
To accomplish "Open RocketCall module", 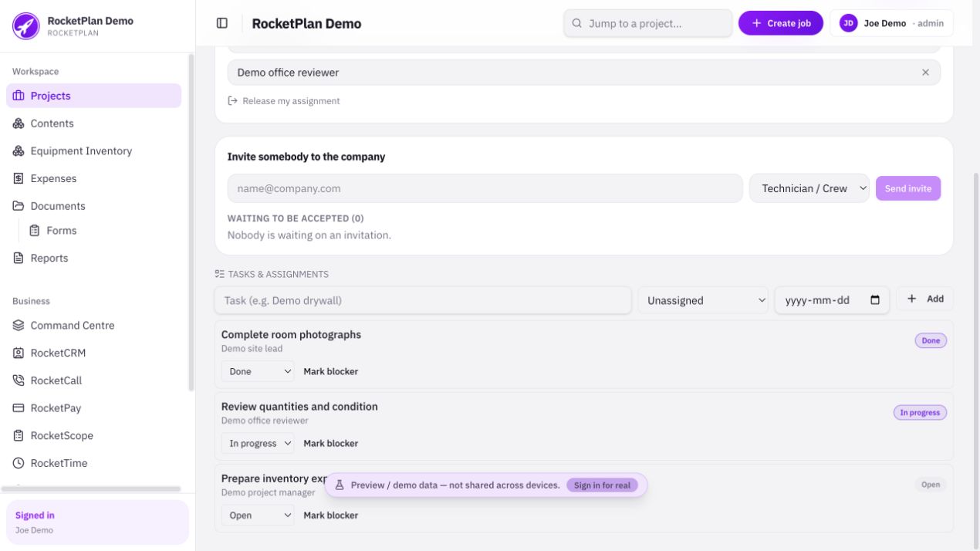I will pos(93,380).
